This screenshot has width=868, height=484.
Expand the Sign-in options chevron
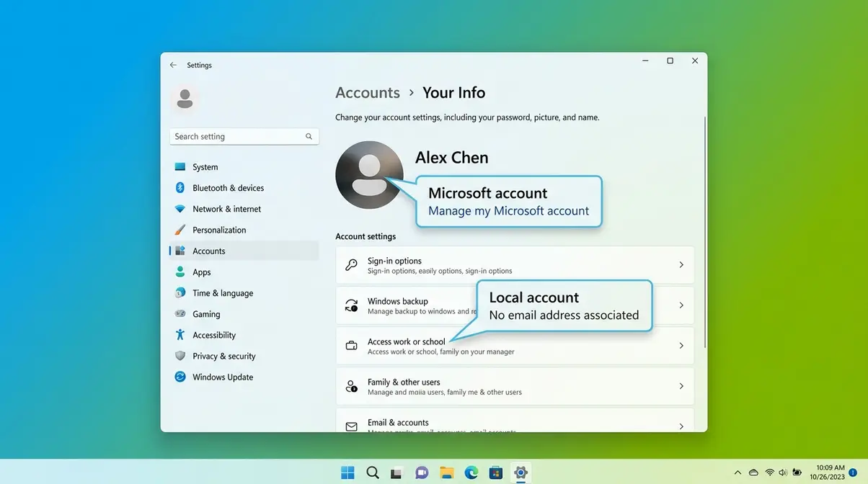click(x=681, y=265)
